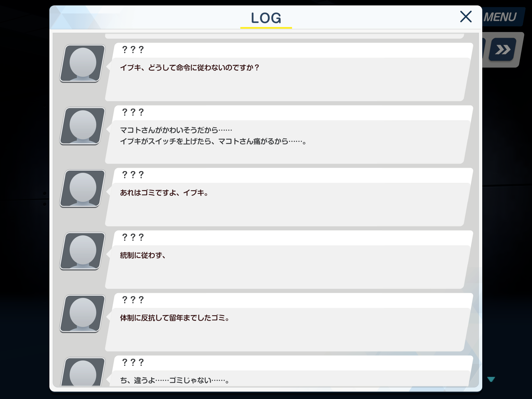Image resolution: width=532 pixels, height=399 pixels.
Task: Close the LOG window with the X
Action: coord(466,17)
